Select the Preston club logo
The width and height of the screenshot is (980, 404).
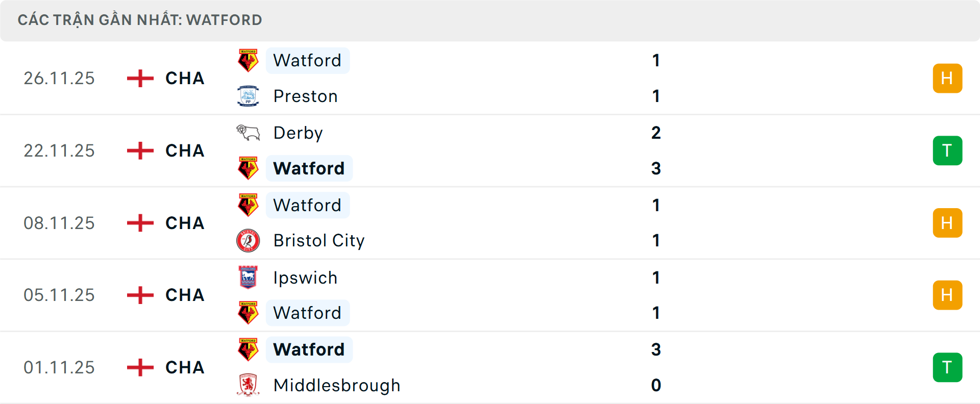tap(248, 96)
